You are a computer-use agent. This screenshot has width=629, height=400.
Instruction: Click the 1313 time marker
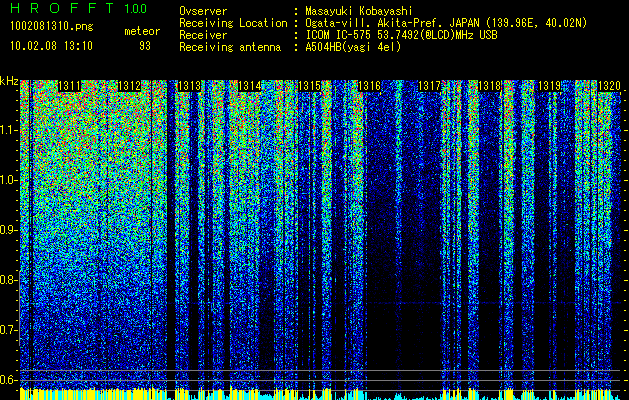point(189,86)
